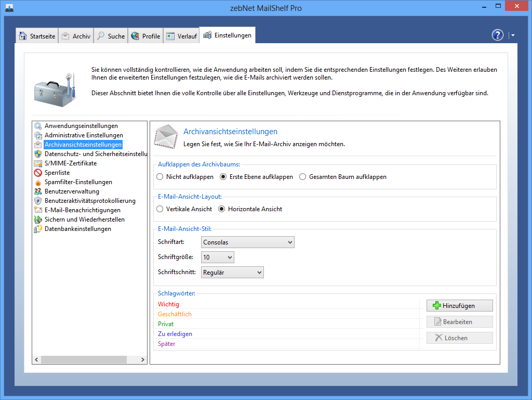Screen dimensions: 532x400
Task: Click the Administrative Einstellungen icon
Action: pos(38,135)
